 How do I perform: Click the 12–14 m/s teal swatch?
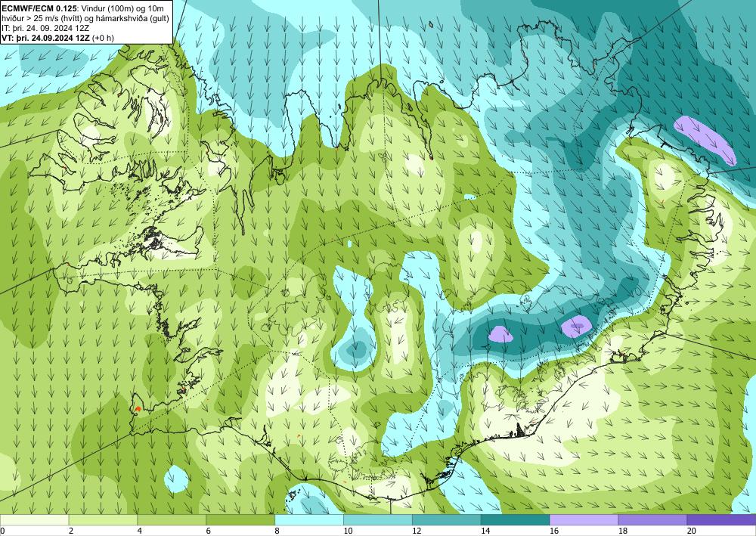tap(447, 519)
